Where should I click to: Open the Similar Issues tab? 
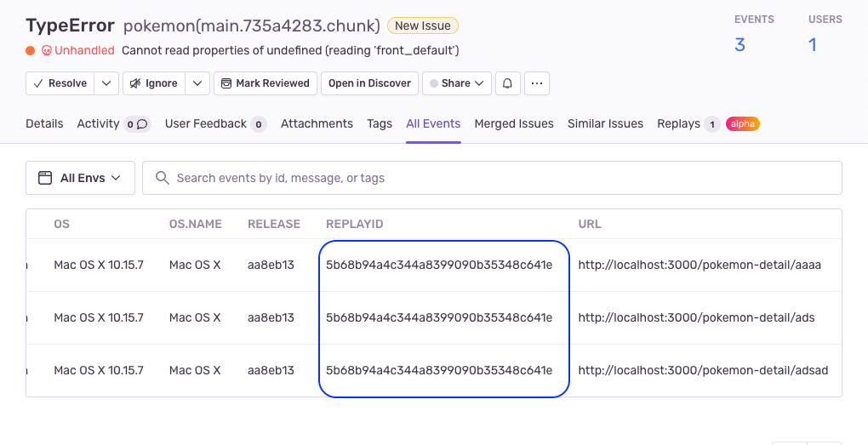(605, 124)
